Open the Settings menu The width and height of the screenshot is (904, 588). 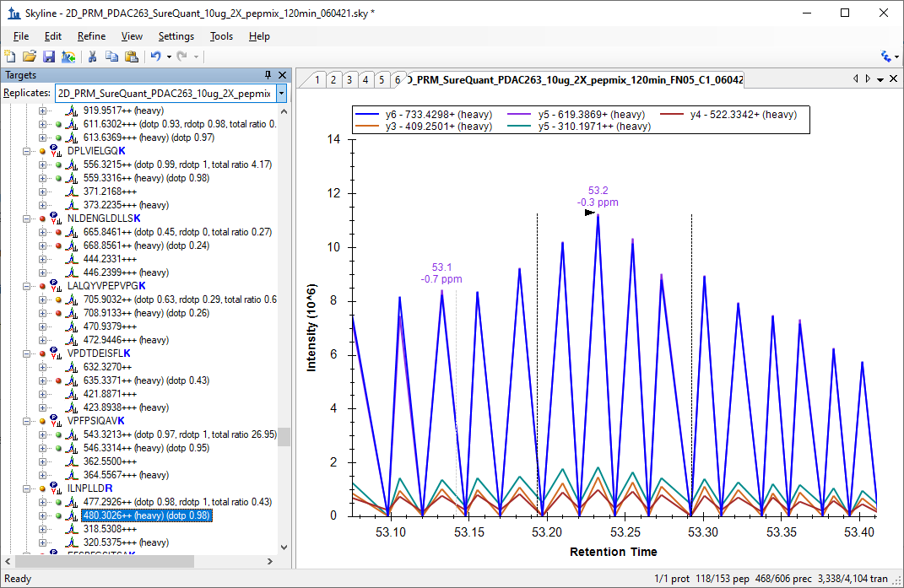(176, 36)
